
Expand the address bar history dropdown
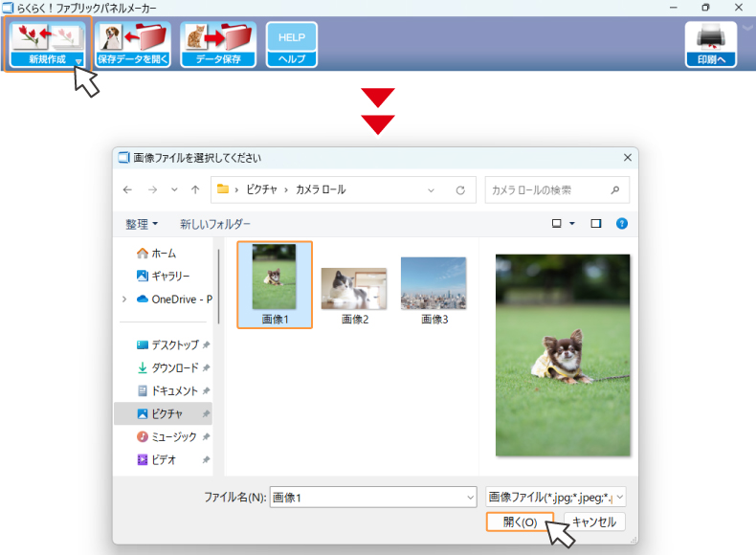click(431, 190)
